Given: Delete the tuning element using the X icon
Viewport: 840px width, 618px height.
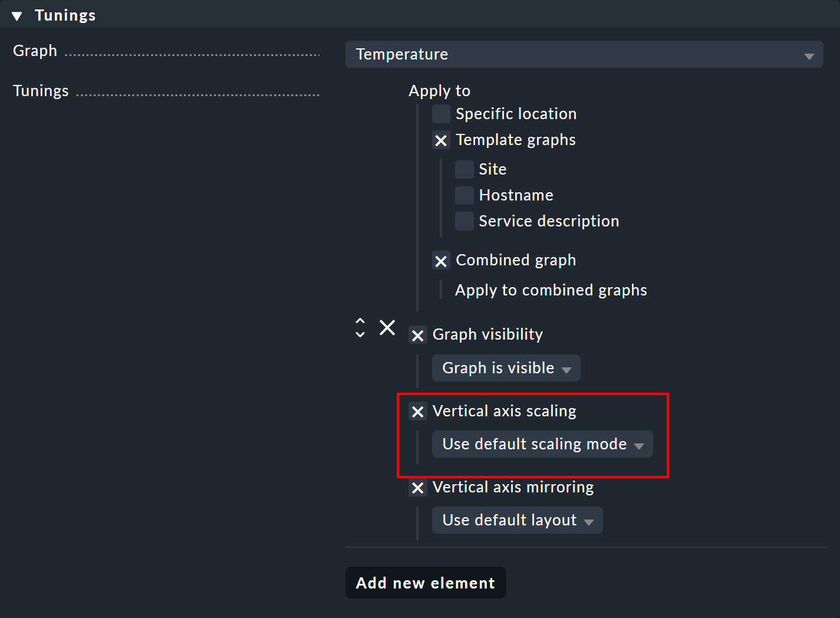Looking at the screenshot, I should pos(387,328).
